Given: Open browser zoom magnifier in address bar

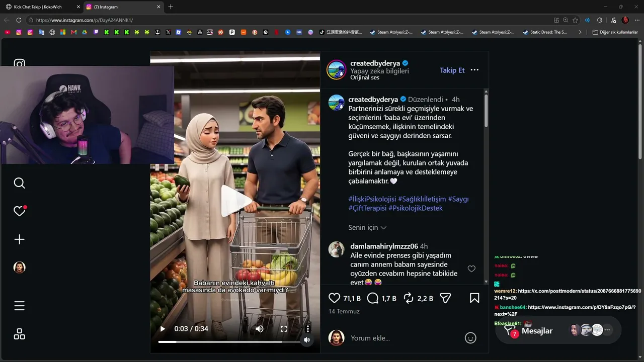Looking at the screenshot, I should pos(566,20).
